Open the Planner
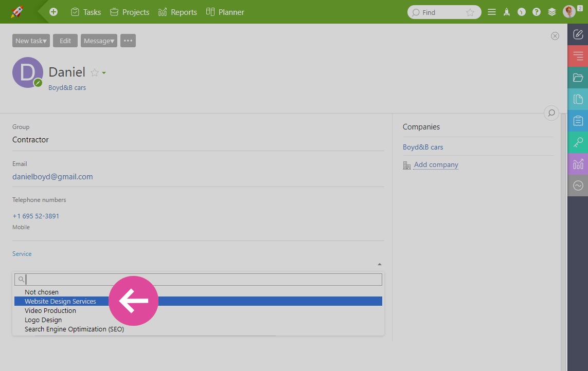Screen dimensions: 588x371 pos(225,12)
